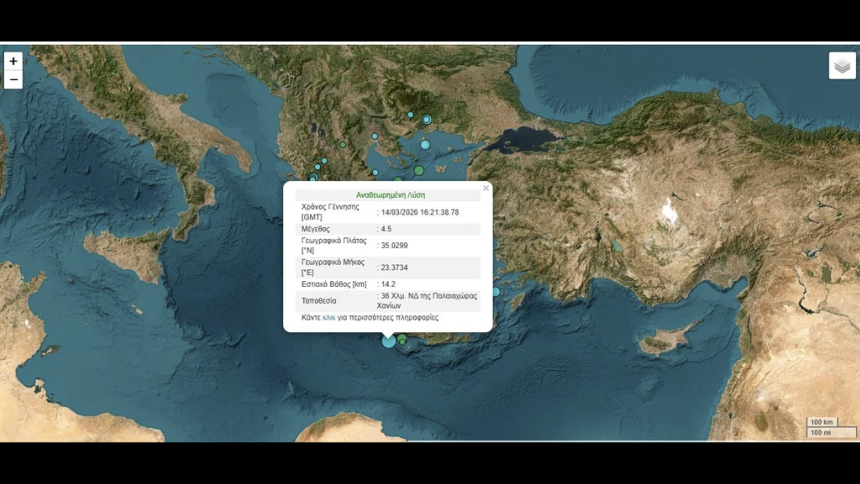Click the 'Αναθεωρημένη Λύση' popup header
The width and height of the screenshot is (860, 484).
tap(389, 195)
